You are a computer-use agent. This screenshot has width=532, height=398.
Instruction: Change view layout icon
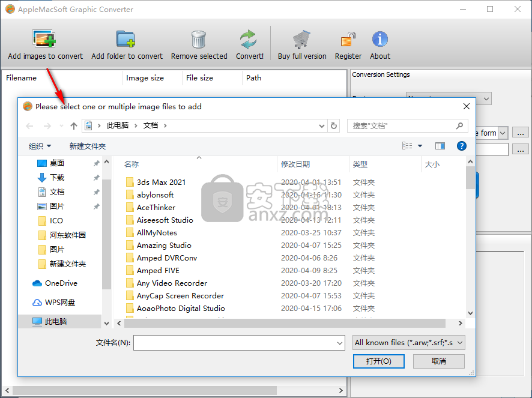407,146
